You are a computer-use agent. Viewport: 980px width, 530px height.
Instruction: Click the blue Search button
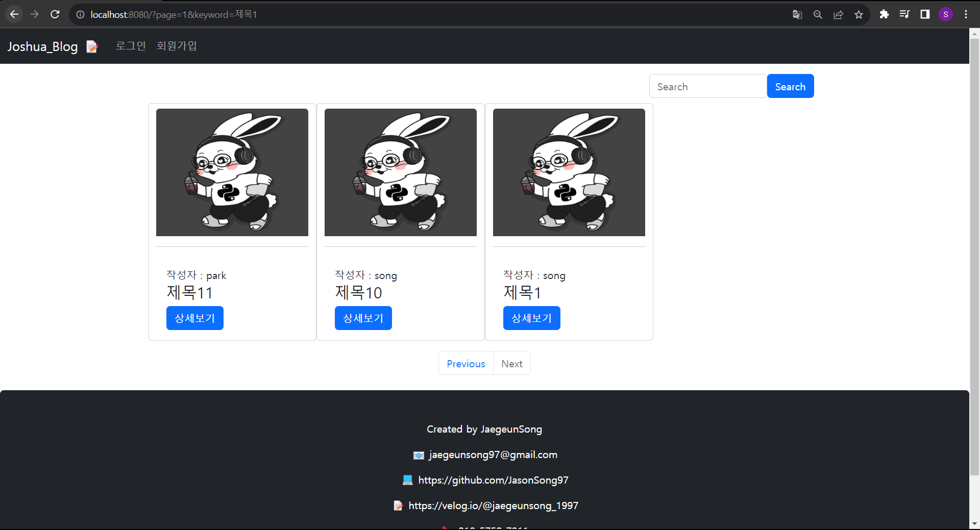pos(790,86)
